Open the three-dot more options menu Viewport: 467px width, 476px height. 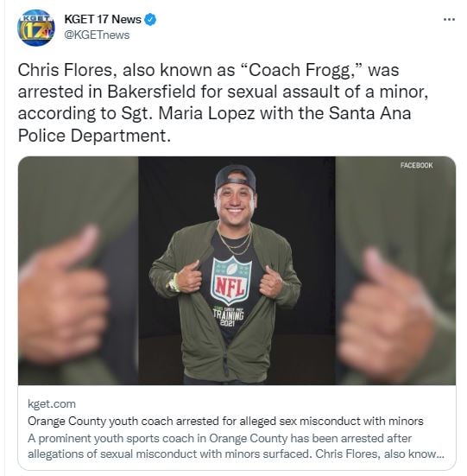coord(449,19)
